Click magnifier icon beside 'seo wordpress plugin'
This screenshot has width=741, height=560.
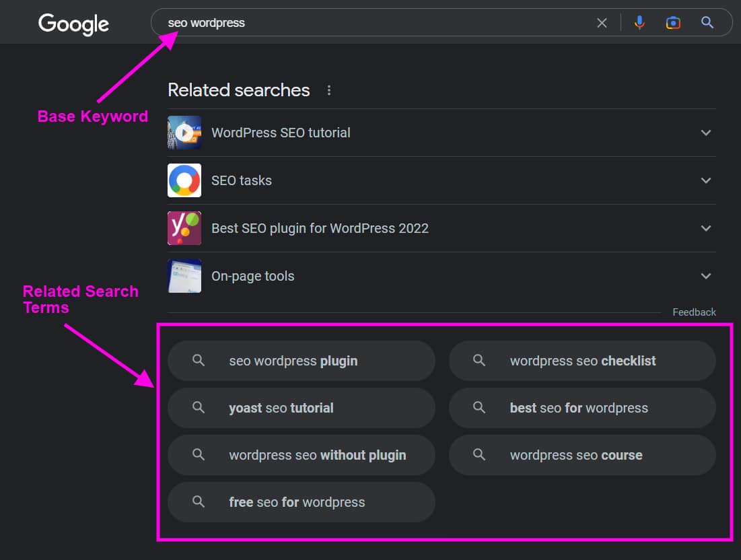(x=199, y=361)
